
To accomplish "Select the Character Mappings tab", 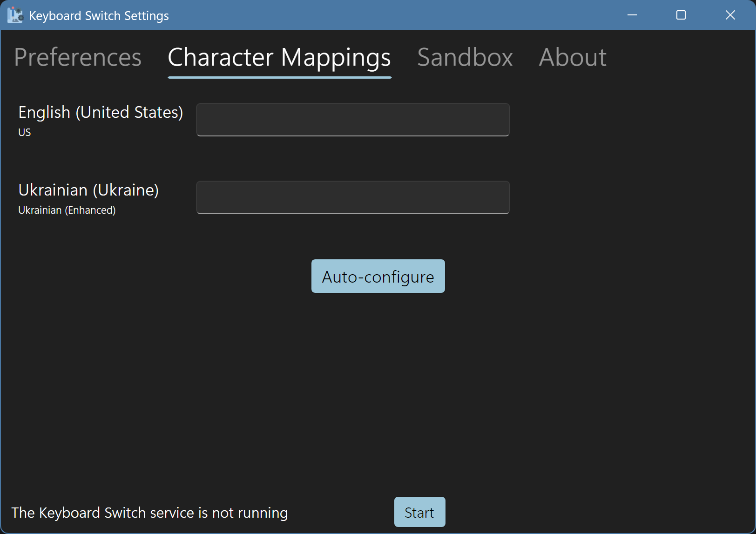I will click(x=279, y=57).
